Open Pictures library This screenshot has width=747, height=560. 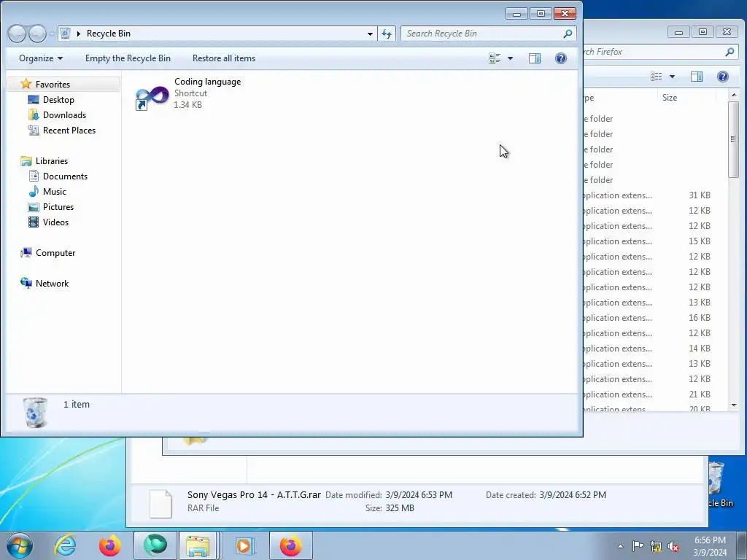pos(58,206)
